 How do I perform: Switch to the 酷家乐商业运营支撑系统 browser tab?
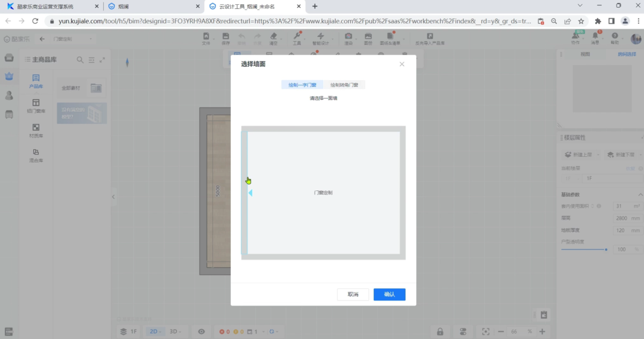coord(51,7)
